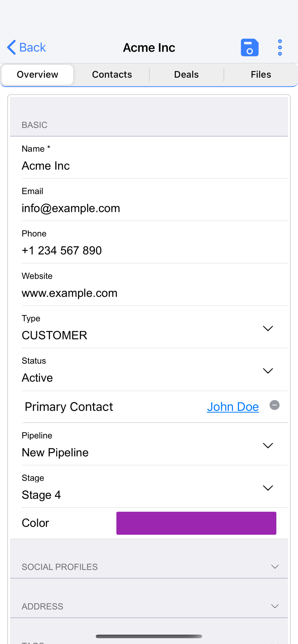Remove primary contact with minus icon
The image size is (298, 644).
point(274,405)
